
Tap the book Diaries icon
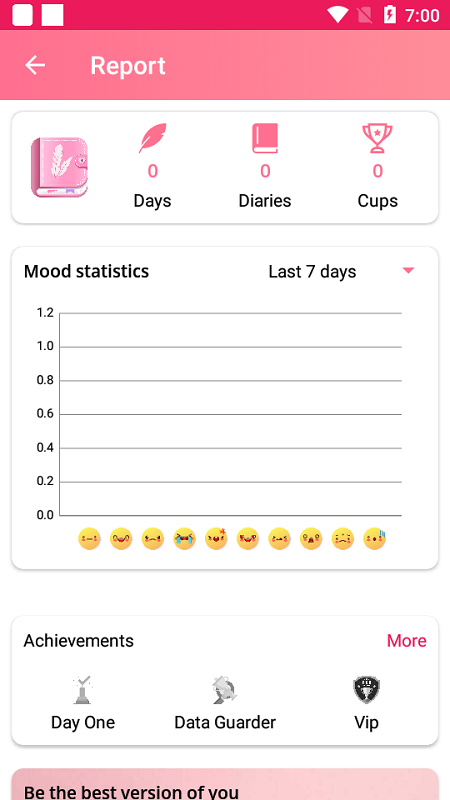[265, 138]
